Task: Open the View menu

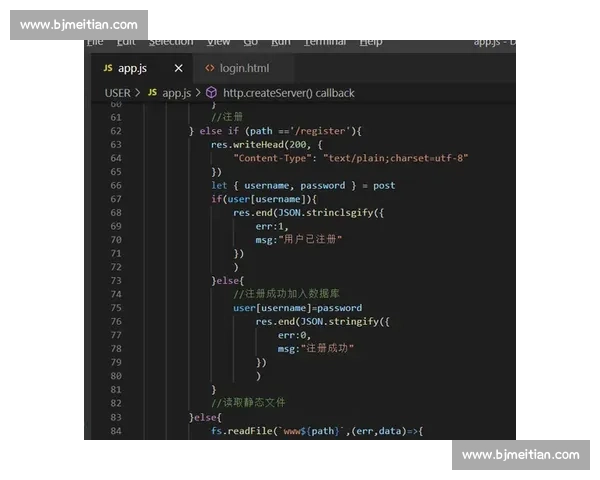Action: pos(218,42)
